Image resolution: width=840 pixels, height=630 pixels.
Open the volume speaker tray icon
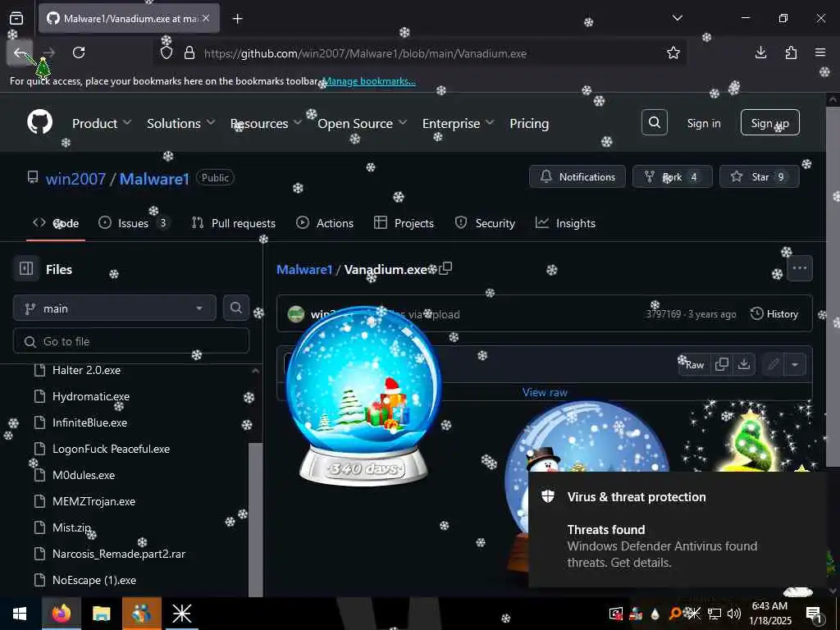coord(734,614)
